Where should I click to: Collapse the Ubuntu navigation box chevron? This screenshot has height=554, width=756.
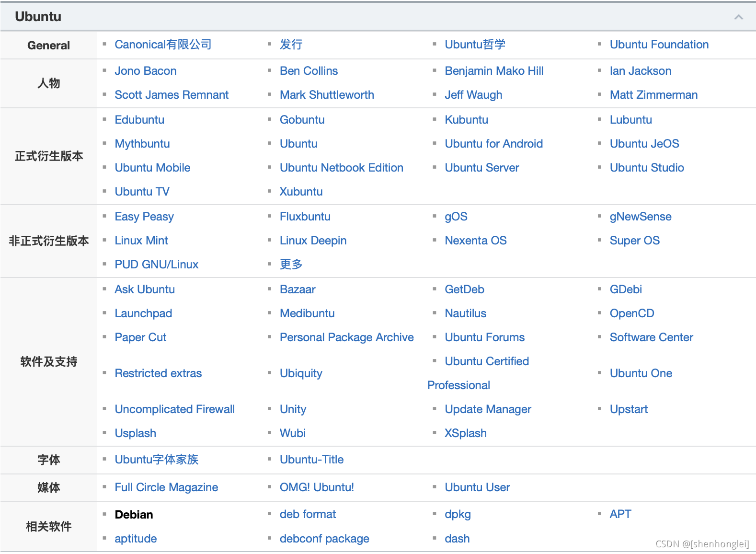click(x=738, y=17)
